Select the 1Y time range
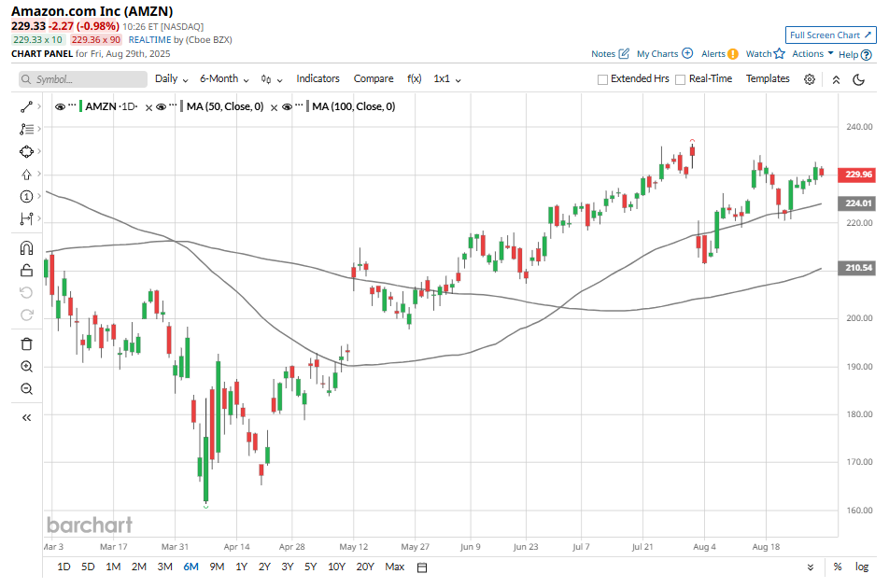This screenshot has width=889, height=588. tap(242, 567)
